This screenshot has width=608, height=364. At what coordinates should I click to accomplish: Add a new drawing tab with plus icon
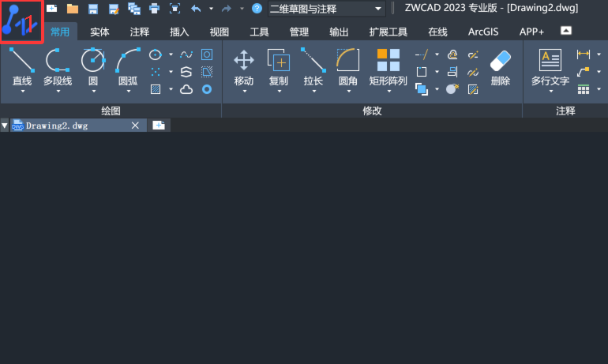point(159,126)
